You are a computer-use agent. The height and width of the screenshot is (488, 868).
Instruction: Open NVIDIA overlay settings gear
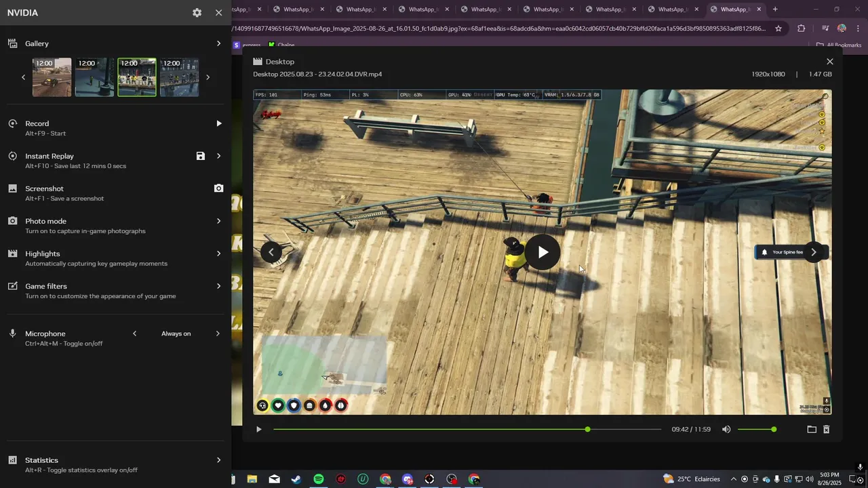197,13
